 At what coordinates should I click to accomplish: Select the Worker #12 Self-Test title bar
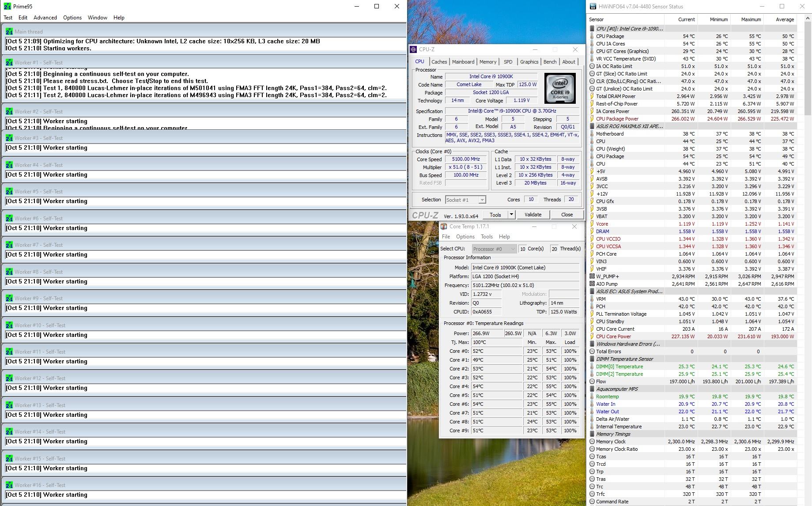pyautogui.click(x=204, y=378)
